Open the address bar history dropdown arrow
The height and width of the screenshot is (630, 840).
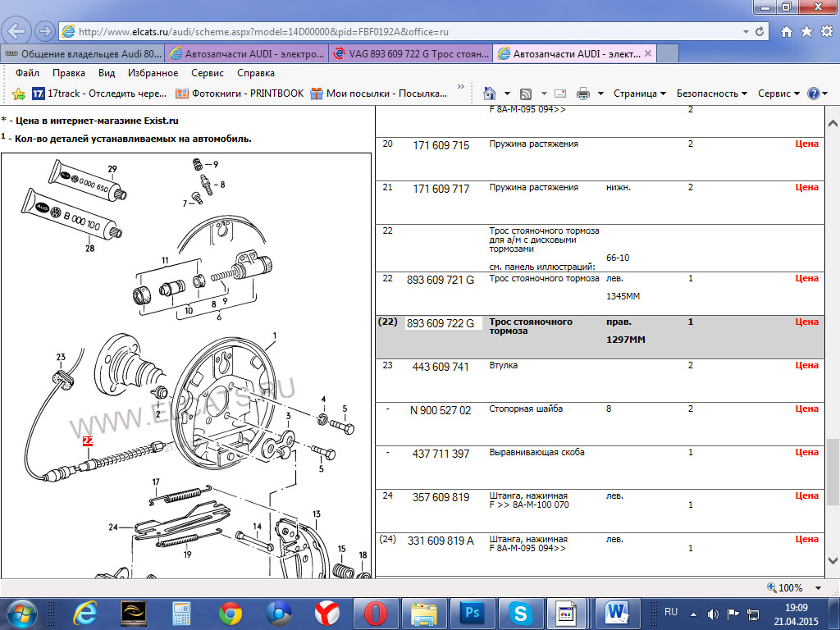coord(746,32)
